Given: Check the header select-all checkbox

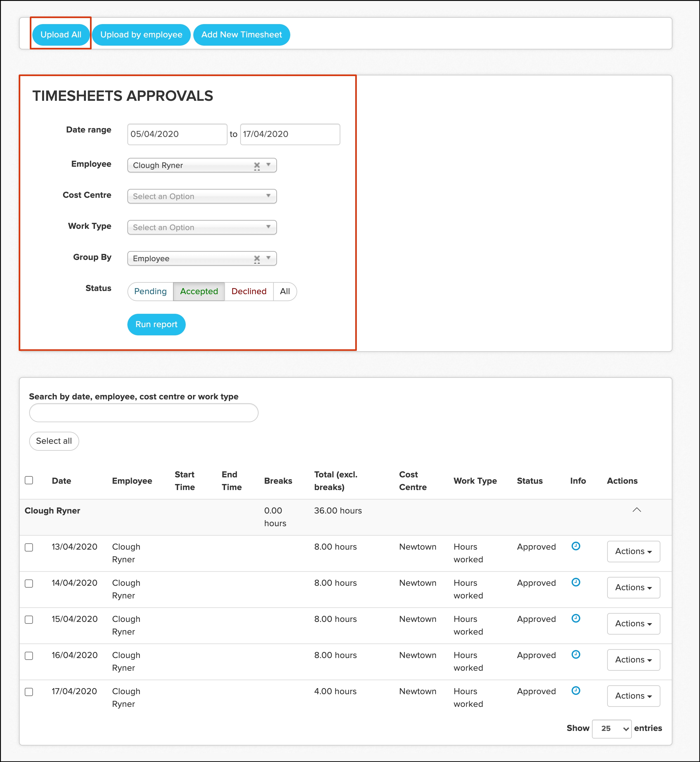Looking at the screenshot, I should 29,480.
